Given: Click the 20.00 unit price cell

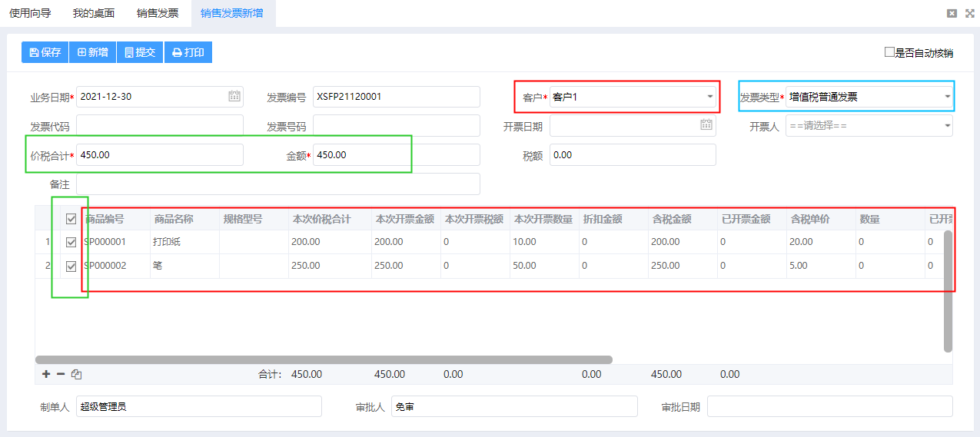Looking at the screenshot, I should pyautogui.click(x=821, y=242).
